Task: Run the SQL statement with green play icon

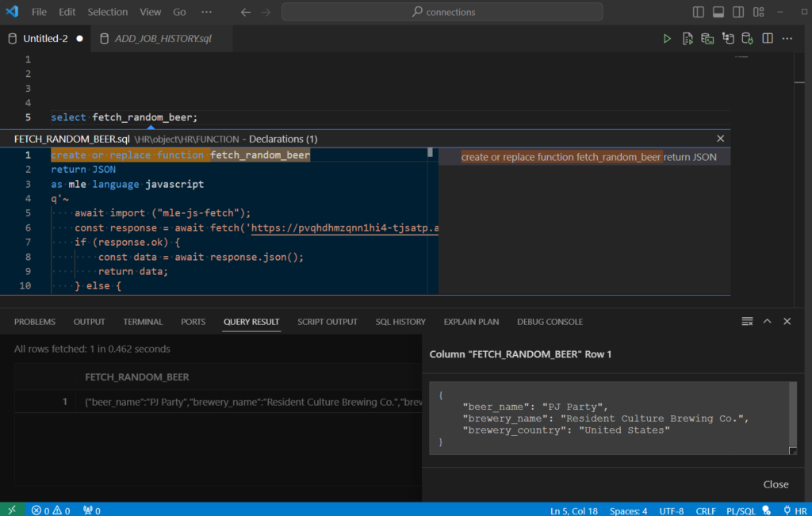Action: 667,38
